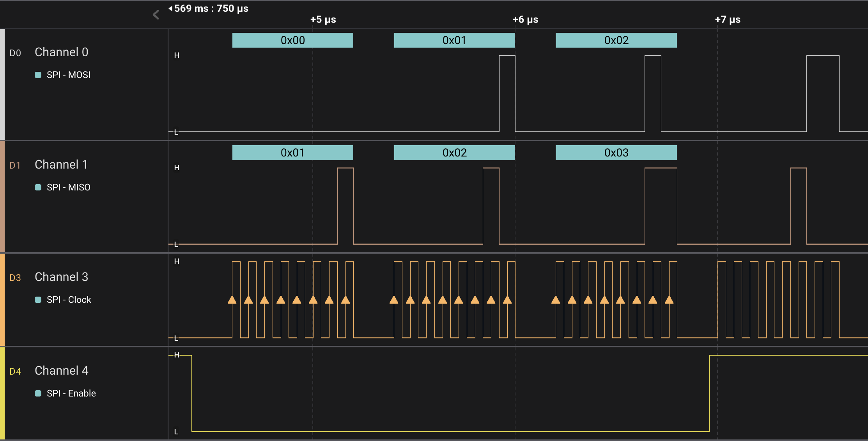Select the 0x02 MISO decoded byte bubble
Viewport: 868px width, 441px height.
click(455, 153)
